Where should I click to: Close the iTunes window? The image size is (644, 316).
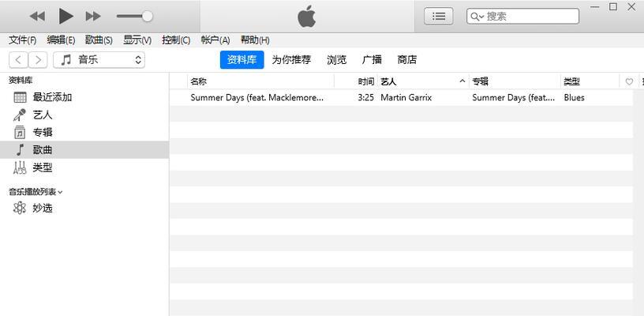click(x=631, y=7)
